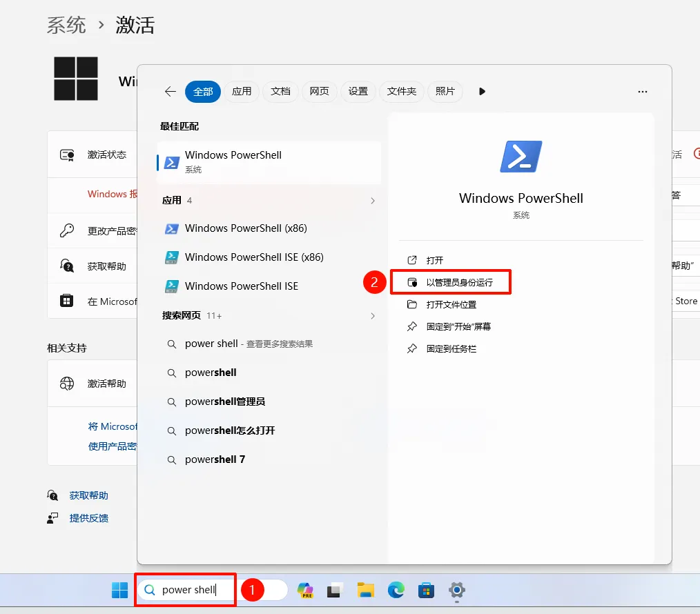
Task: Expand the 搜索网页 section chevron
Action: 373,316
